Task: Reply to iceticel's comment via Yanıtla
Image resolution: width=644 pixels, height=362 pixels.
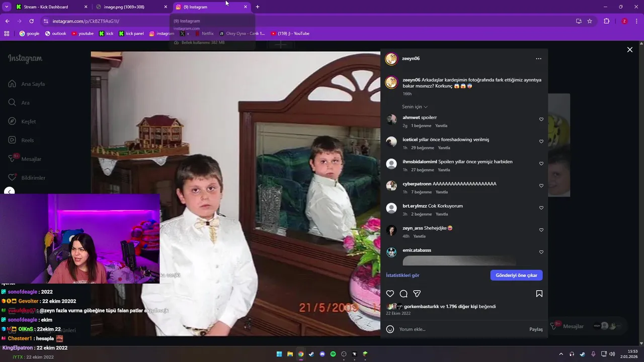Action: click(444, 148)
